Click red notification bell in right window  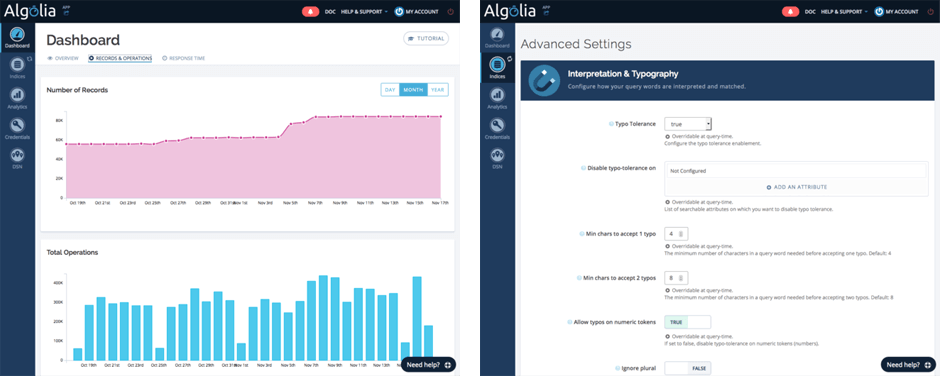(791, 11)
